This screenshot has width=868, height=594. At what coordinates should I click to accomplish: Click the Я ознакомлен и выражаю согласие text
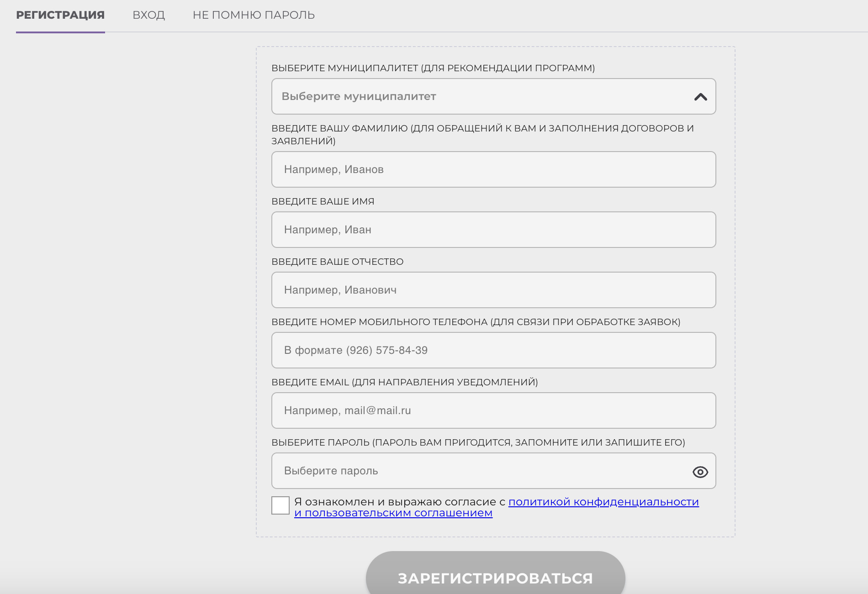point(400,502)
